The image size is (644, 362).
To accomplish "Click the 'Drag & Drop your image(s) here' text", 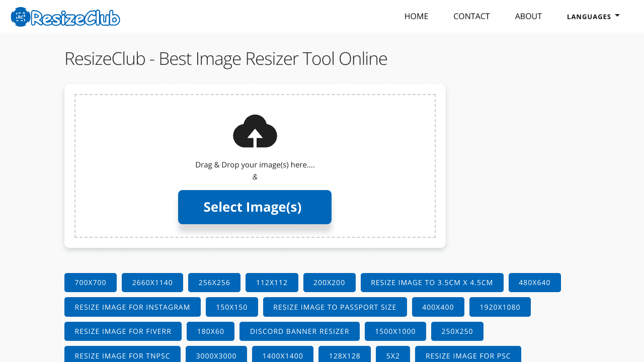I will tap(255, 164).
